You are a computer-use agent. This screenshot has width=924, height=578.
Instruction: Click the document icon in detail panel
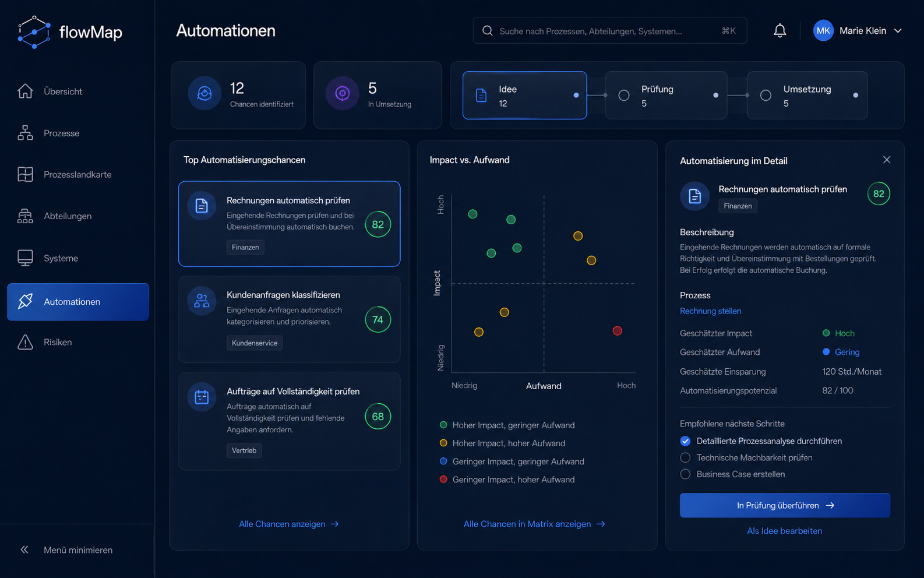click(694, 196)
